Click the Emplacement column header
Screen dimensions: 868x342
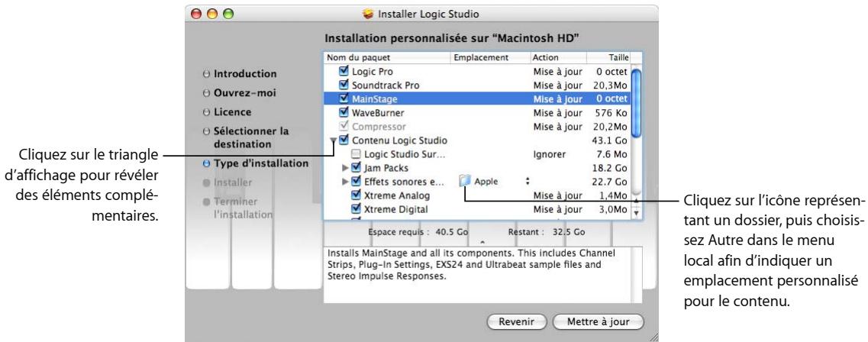[490, 57]
